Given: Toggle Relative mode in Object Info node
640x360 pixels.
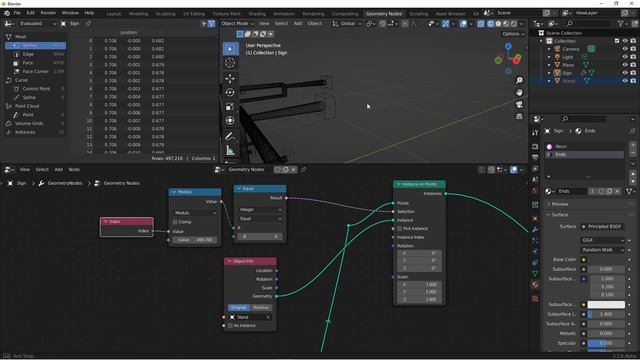Looking at the screenshot, I should [261, 307].
